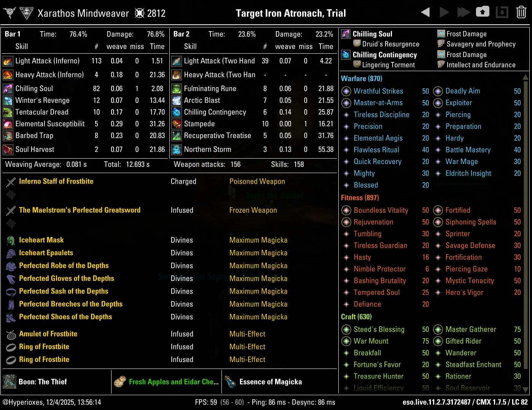Collapse the Craft (630) section
Image resolution: width=532 pixels, height=410 pixels.
click(x=356, y=316)
